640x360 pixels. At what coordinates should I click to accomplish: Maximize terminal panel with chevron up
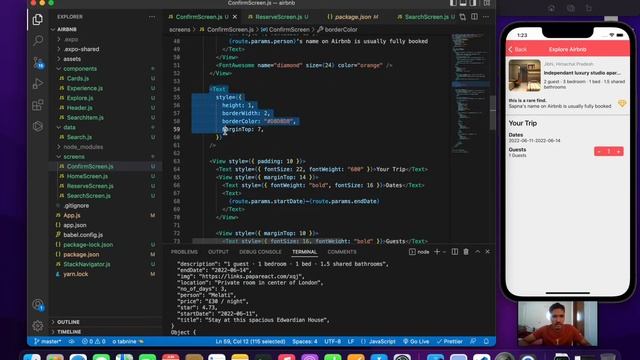(x=477, y=252)
